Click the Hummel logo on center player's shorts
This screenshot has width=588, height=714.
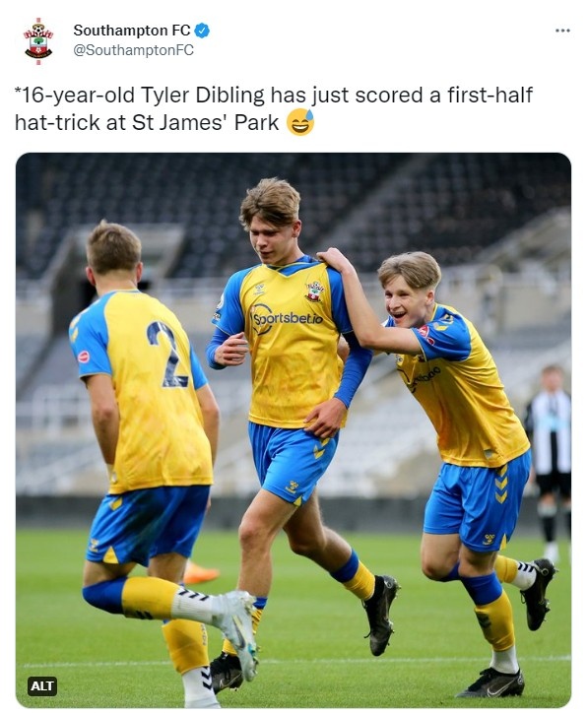point(292,486)
